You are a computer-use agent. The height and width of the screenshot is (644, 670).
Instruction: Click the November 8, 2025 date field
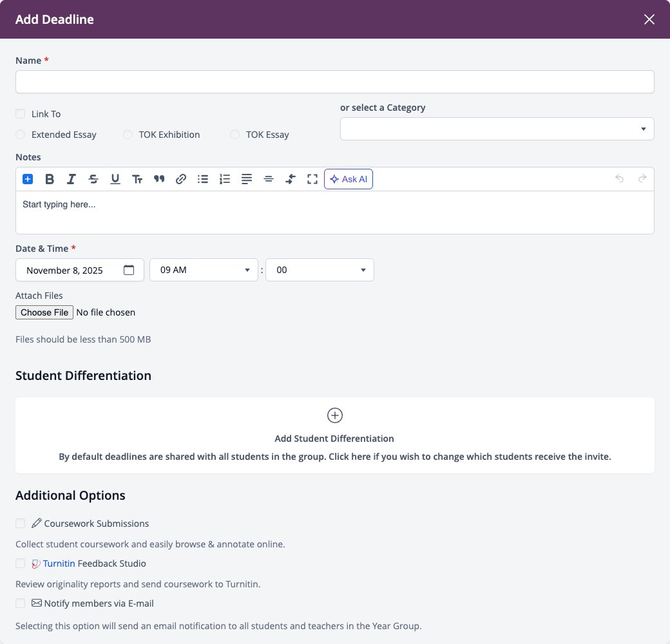coord(80,270)
